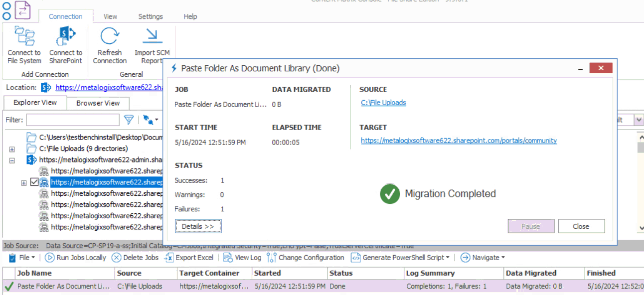Open the C:\File Uploads source link
This screenshot has width=644, height=295.
click(383, 103)
